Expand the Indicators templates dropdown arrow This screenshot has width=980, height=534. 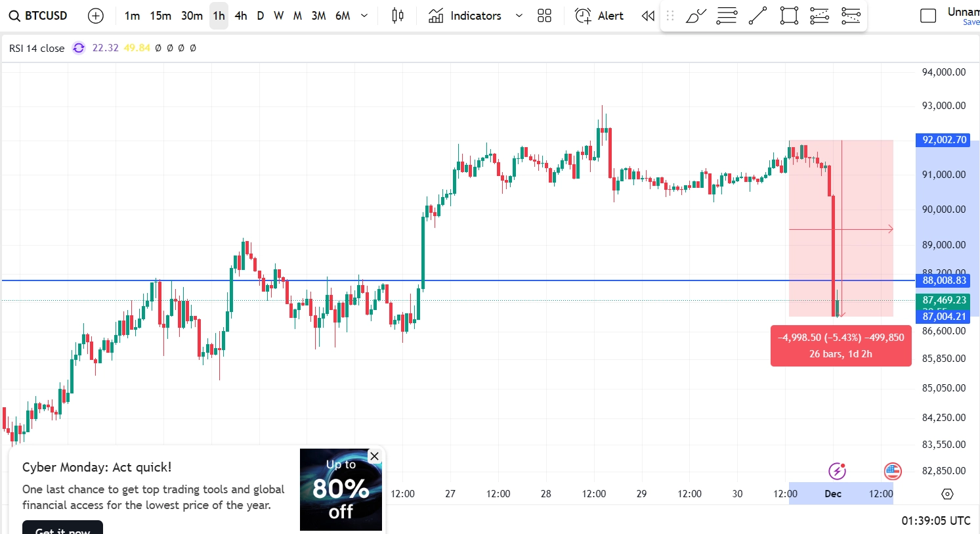pyautogui.click(x=519, y=15)
